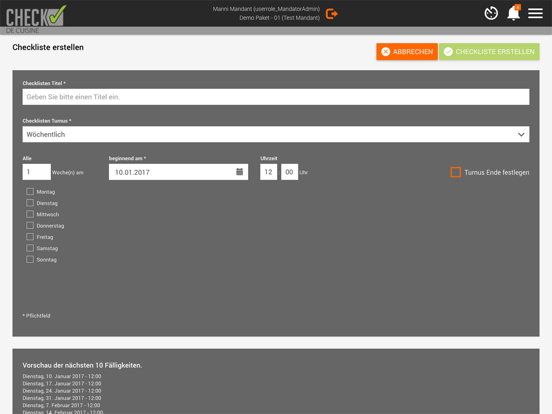The height and width of the screenshot is (414, 552).
Task: Open the hamburger menu
Action: coord(535,14)
